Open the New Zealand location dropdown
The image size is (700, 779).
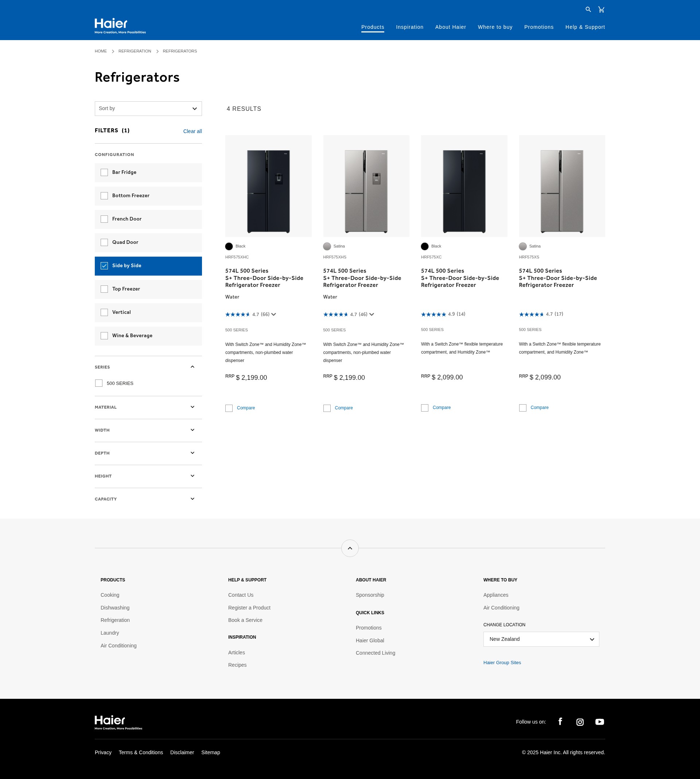541,639
